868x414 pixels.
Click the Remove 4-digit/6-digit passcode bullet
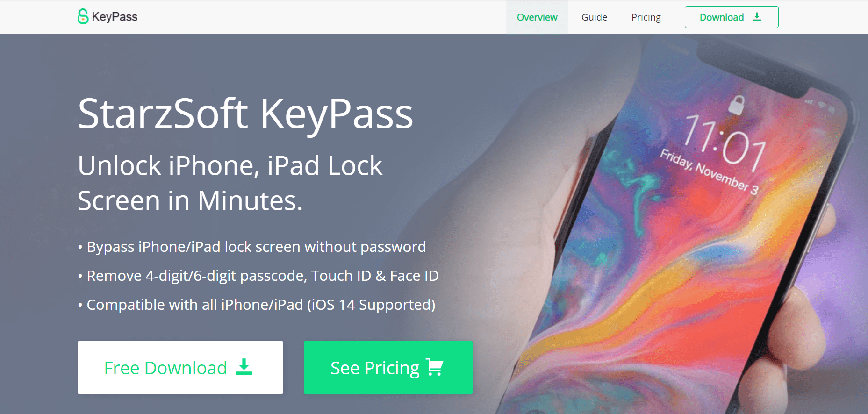click(x=258, y=276)
